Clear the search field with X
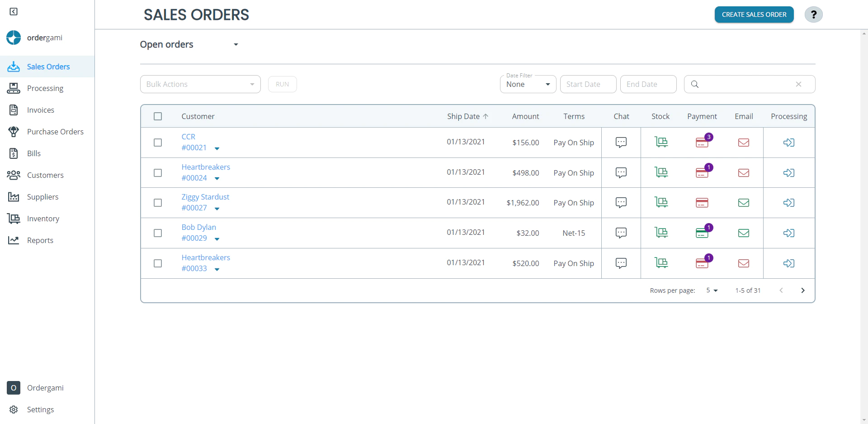868x424 pixels. click(x=798, y=84)
